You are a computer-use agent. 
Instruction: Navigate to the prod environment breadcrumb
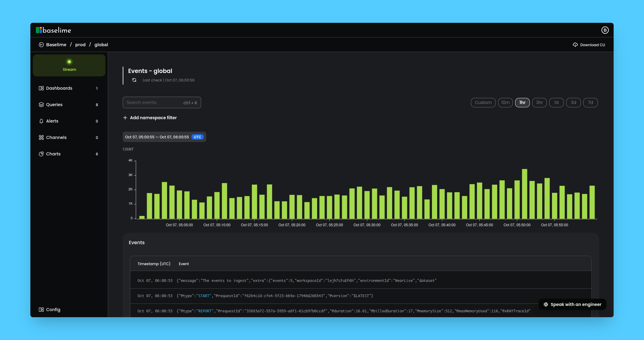tap(80, 44)
